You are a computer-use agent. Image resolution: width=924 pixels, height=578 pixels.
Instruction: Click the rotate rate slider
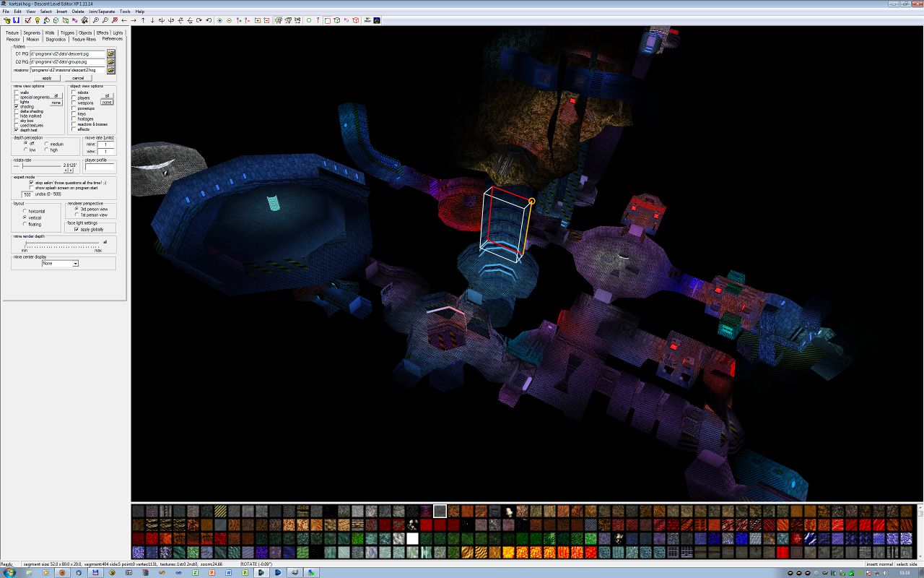point(36,166)
